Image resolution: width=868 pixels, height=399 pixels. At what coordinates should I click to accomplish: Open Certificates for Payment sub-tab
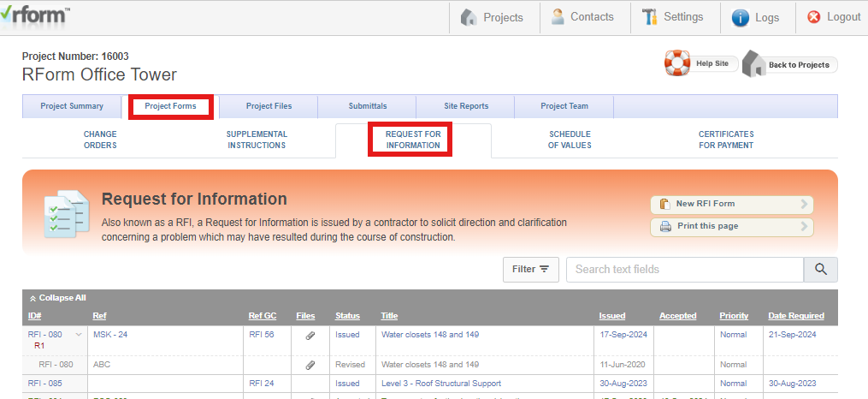coord(726,140)
